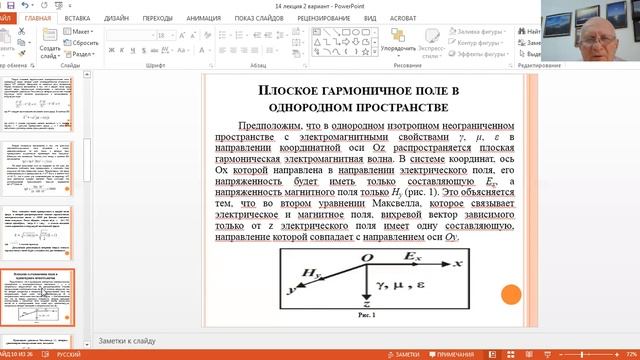Choose the straight line shape
The image size is (640, 360).
click(327, 32)
